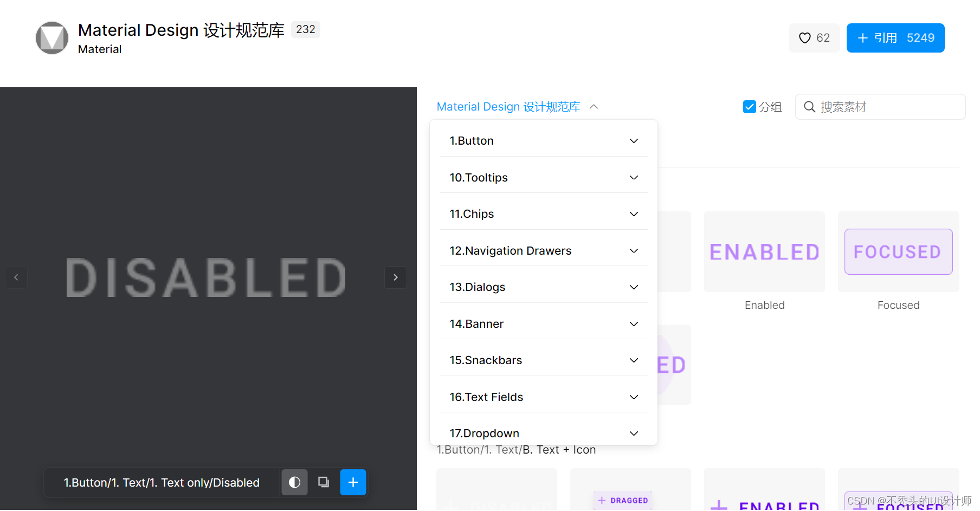Click the DISABLED preview image
Screen dimensions: 980x511
point(206,277)
